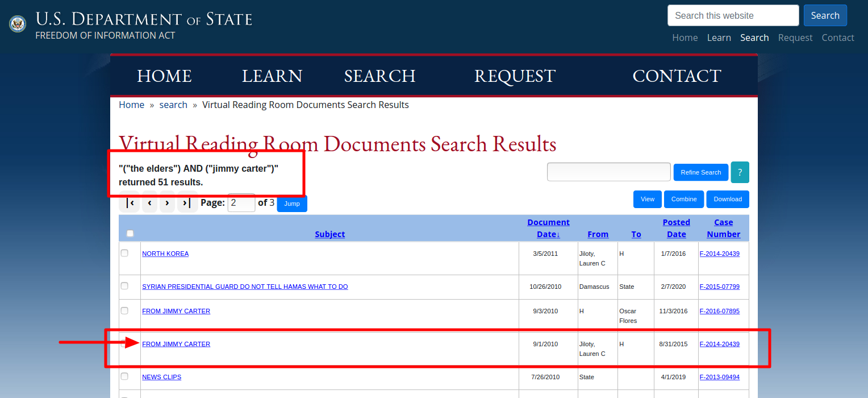Click the 'Virtual Reading Room Documents Search Results' heading
This screenshot has width=868, height=398.
pyautogui.click(x=337, y=144)
